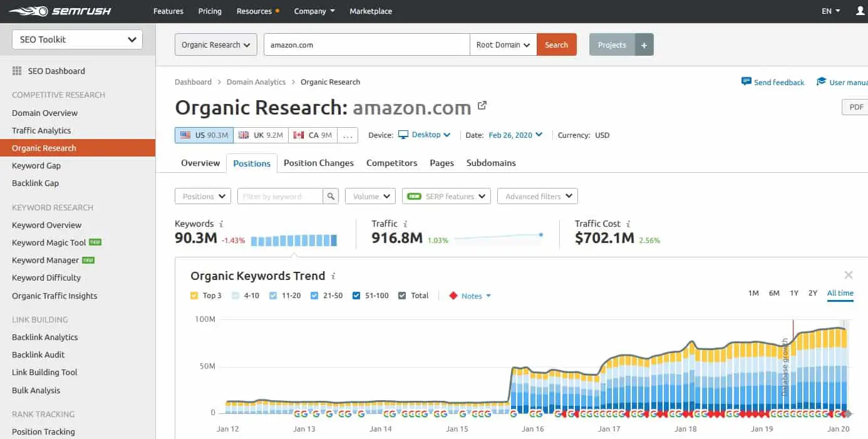Image resolution: width=868 pixels, height=439 pixels.
Task: Switch to the Position Changes tab
Action: pyautogui.click(x=318, y=163)
